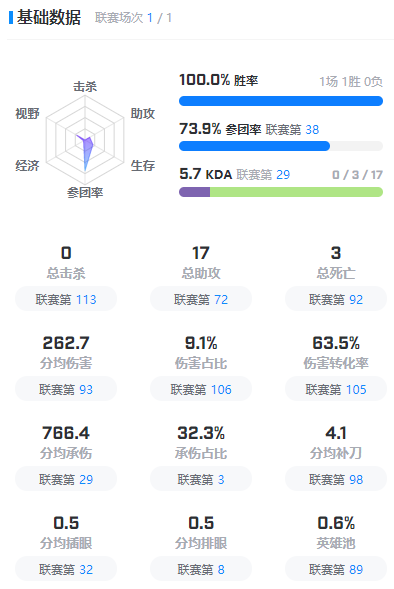Screen dimensions: 394x589
Task: Click the 262.7 分均伤害 value
Action: 66,343
